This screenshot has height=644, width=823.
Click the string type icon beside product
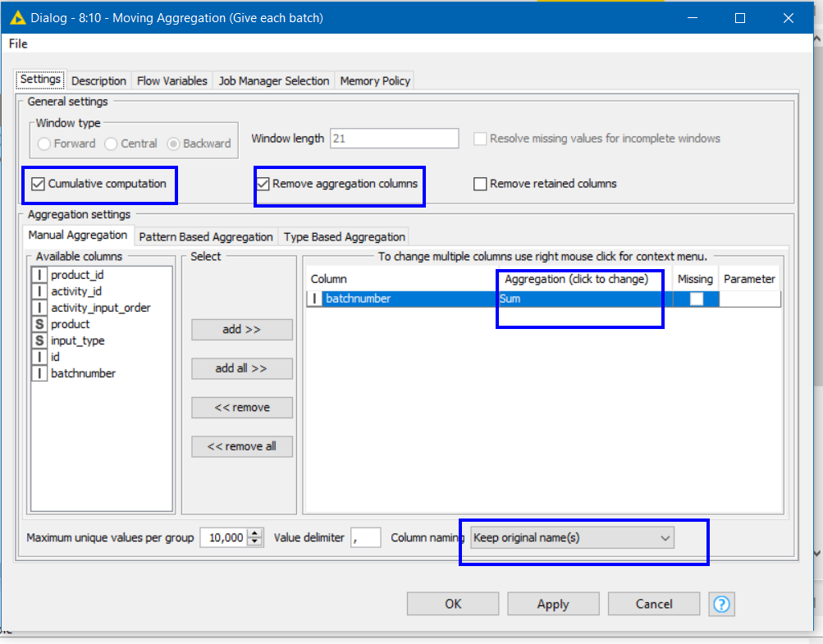click(x=39, y=324)
